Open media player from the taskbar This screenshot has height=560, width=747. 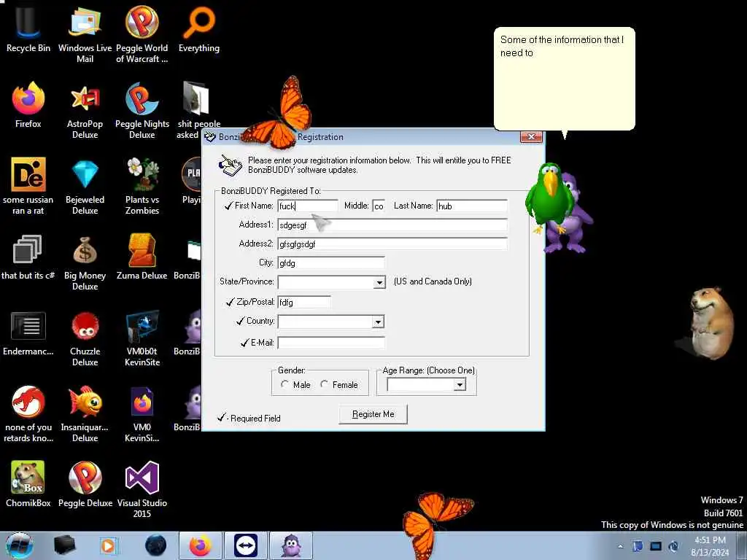point(108,545)
